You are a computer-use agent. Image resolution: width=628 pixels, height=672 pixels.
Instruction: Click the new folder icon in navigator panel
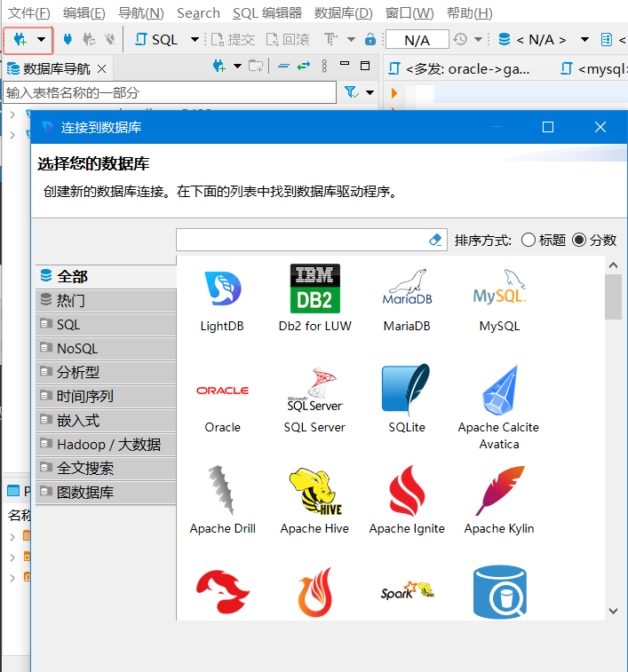pyautogui.click(x=256, y=66)
